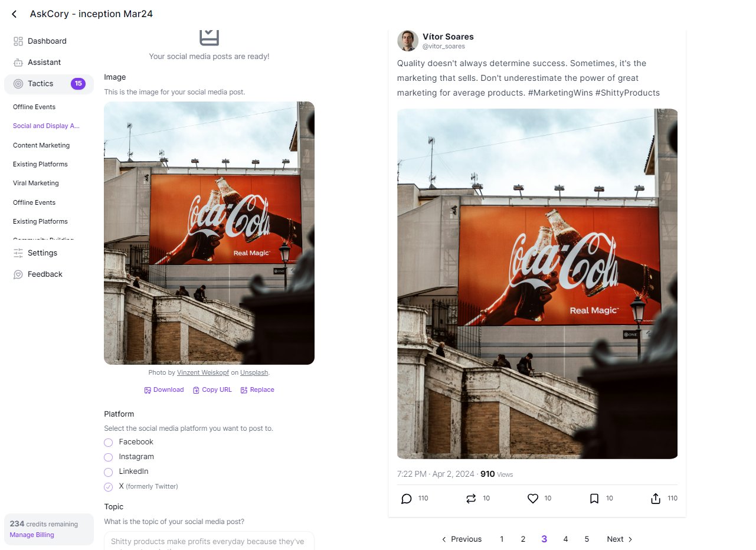756x550 pixels.
Task: Select Facebook as the platform
Action: tap(109, 443)
